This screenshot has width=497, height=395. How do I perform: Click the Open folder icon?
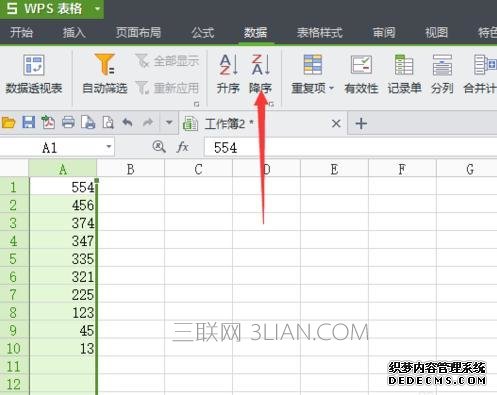tap(8, 123)
